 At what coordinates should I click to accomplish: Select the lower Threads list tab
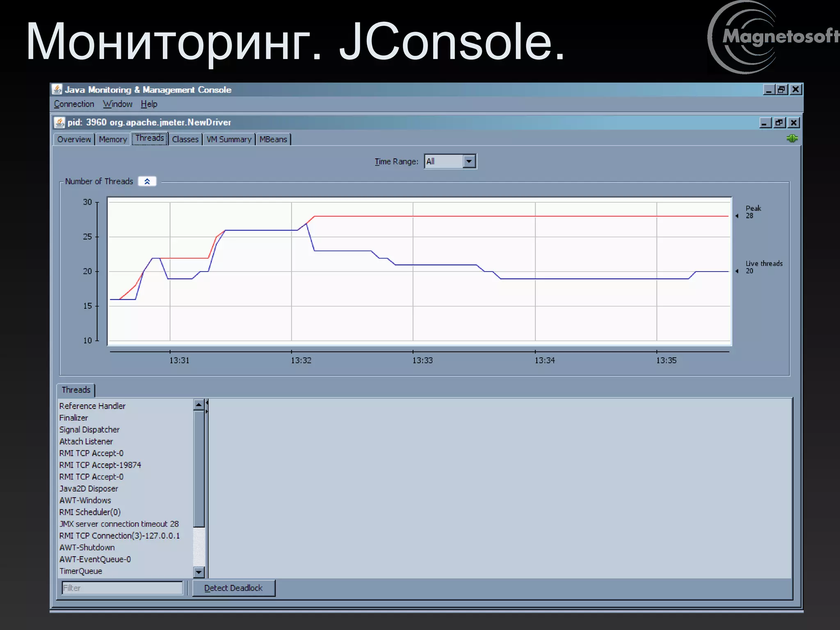coord(76,390)
